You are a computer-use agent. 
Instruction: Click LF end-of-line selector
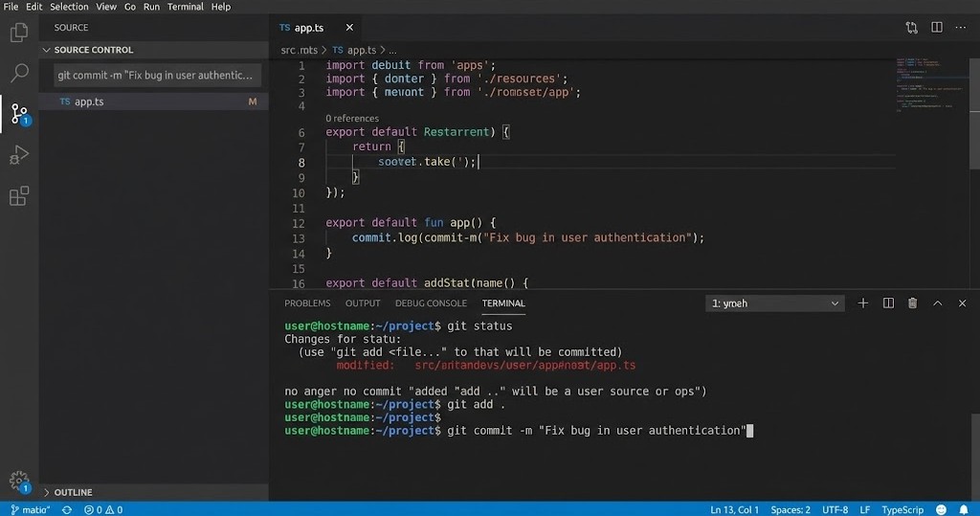[x=865, y=509]
